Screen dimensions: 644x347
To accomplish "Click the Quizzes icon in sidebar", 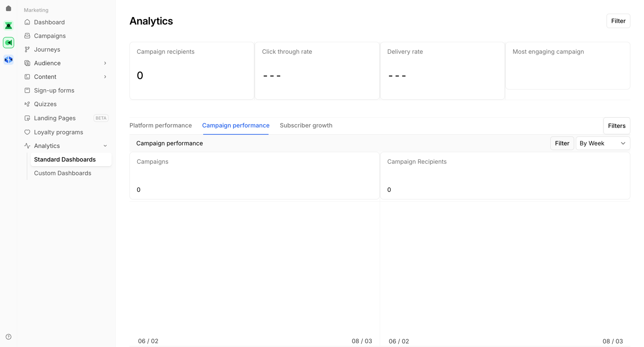I will [27, 104].
